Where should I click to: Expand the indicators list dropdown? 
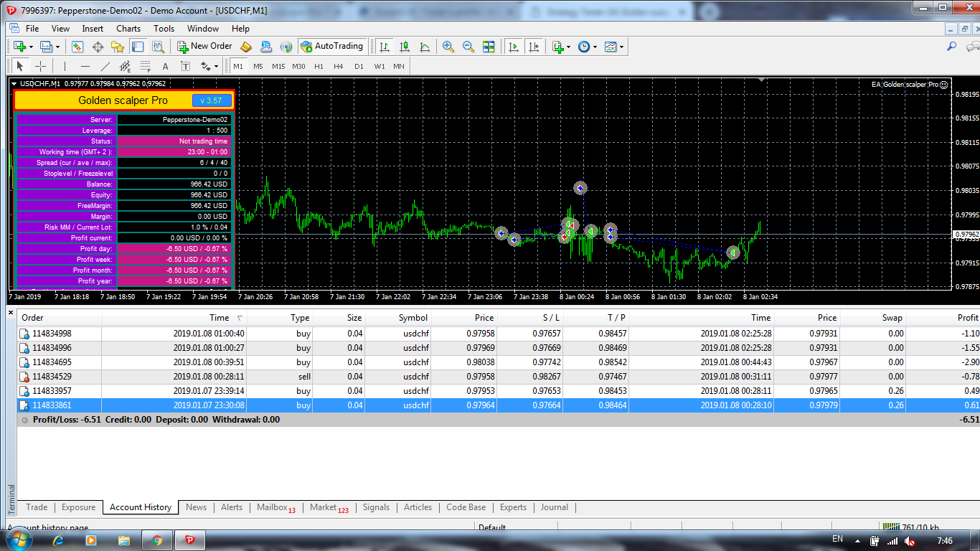coord(568,47)
